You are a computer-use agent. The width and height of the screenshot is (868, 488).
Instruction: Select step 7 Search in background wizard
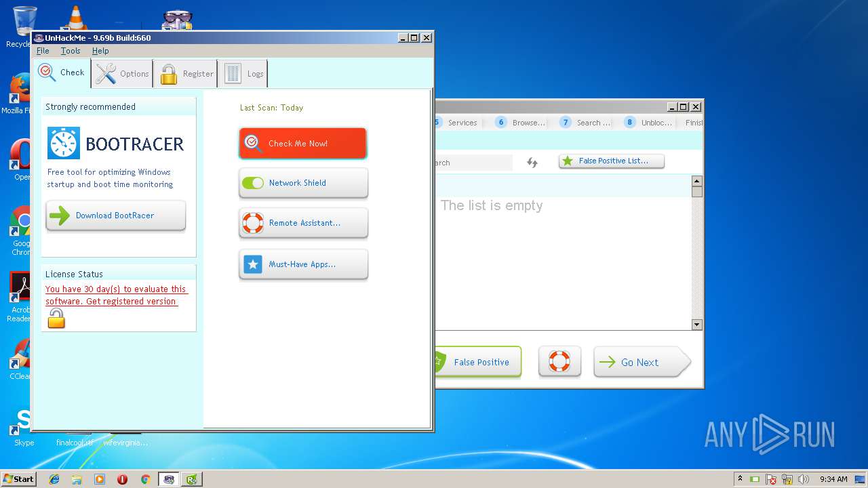[585, 123]
